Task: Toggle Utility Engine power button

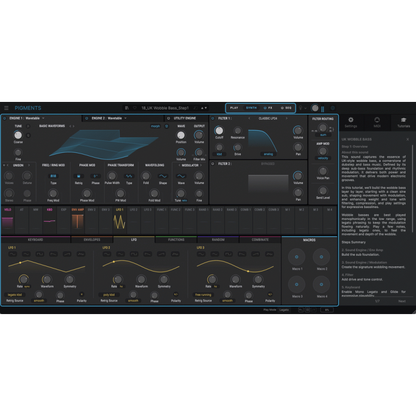Action: click(x=169, y=118)
